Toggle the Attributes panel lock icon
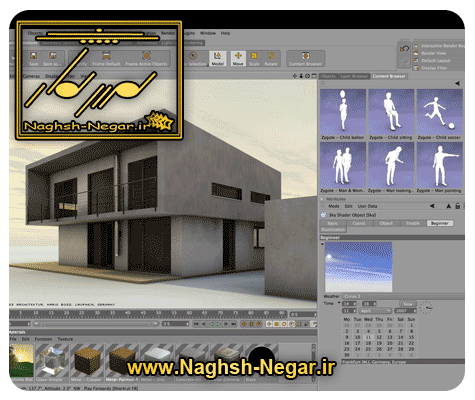 click(x=458, y=206)
